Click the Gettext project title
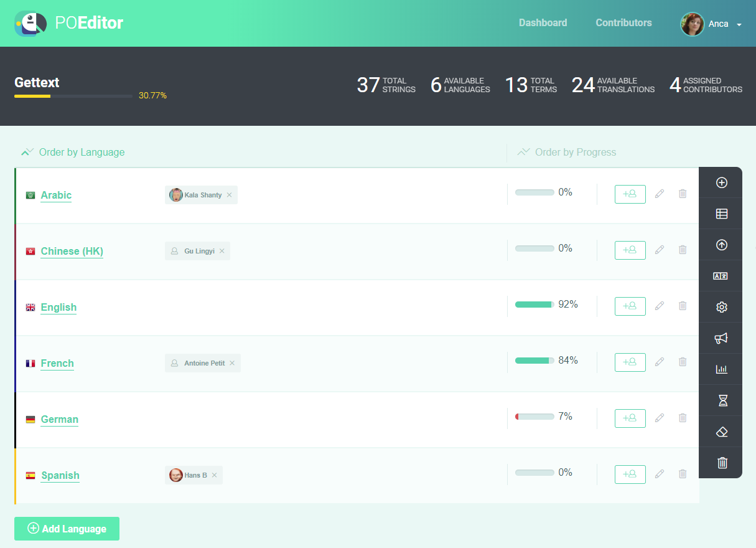 37,82
